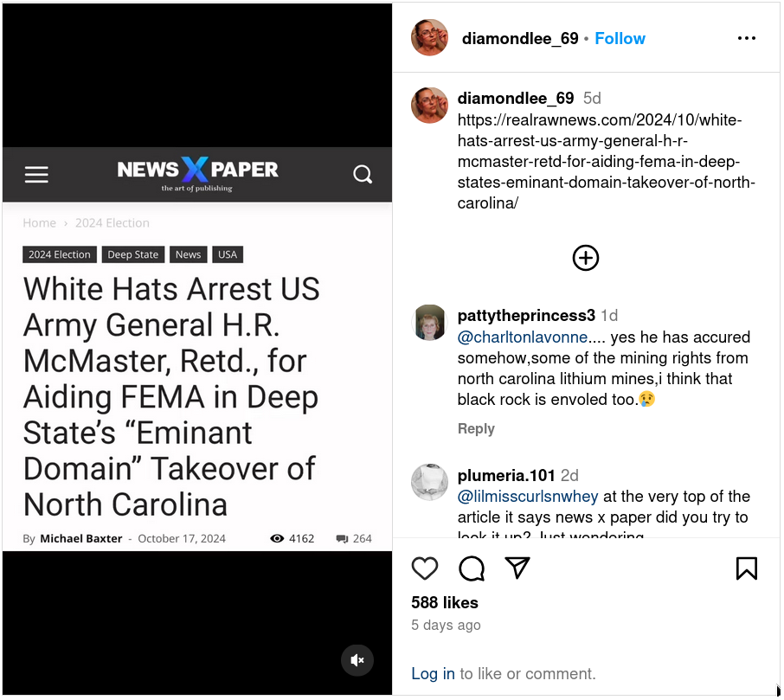784x700 pixels.
Task: Save the post with the bookmark icon
Action: pos(747,568)
